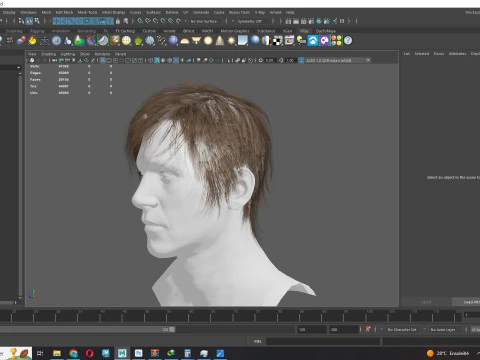Open the viewport Lighting menu
This screenshot has height=360, width=480.
pyautogui.click(x=68, y=54)
